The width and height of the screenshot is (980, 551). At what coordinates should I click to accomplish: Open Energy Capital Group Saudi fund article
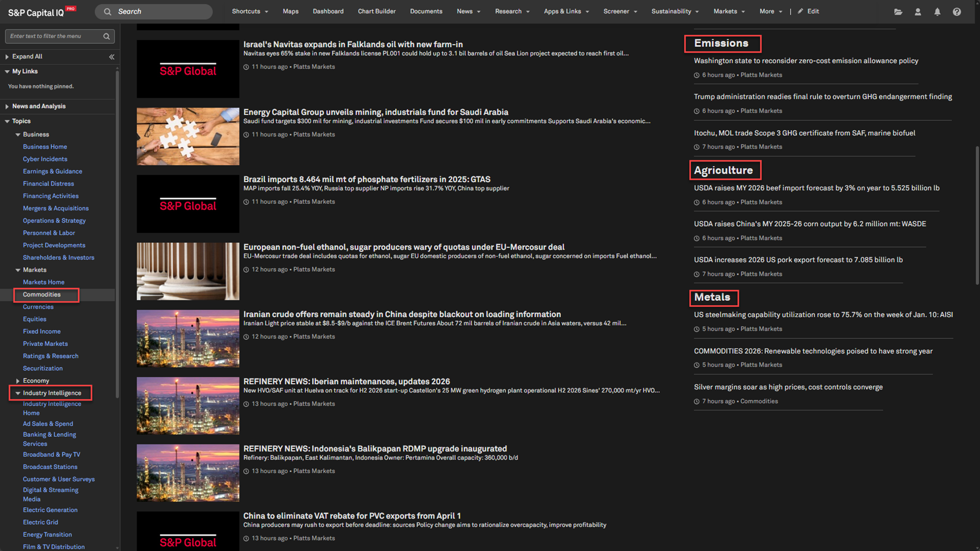click(376, 112)
